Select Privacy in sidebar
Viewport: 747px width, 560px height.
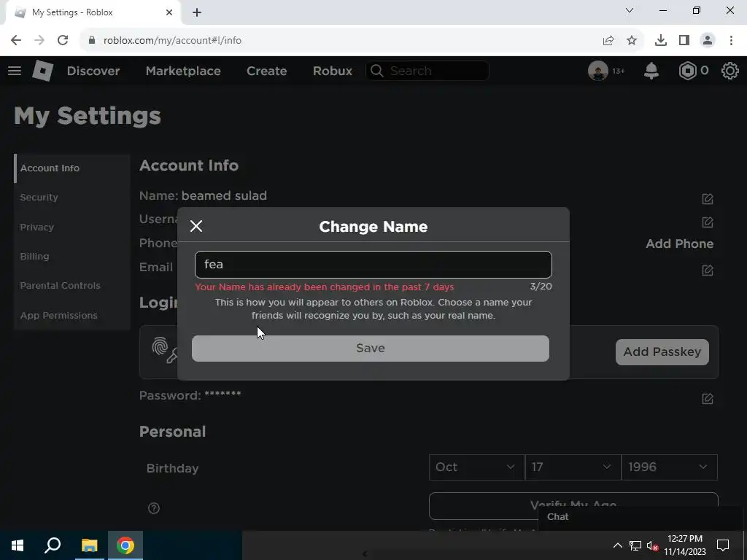(x=72, y=227)
